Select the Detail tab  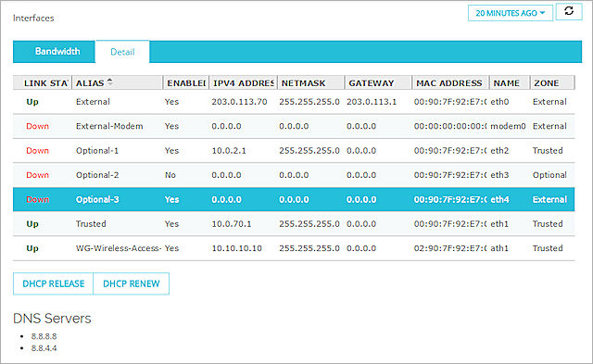click(122, 52)
